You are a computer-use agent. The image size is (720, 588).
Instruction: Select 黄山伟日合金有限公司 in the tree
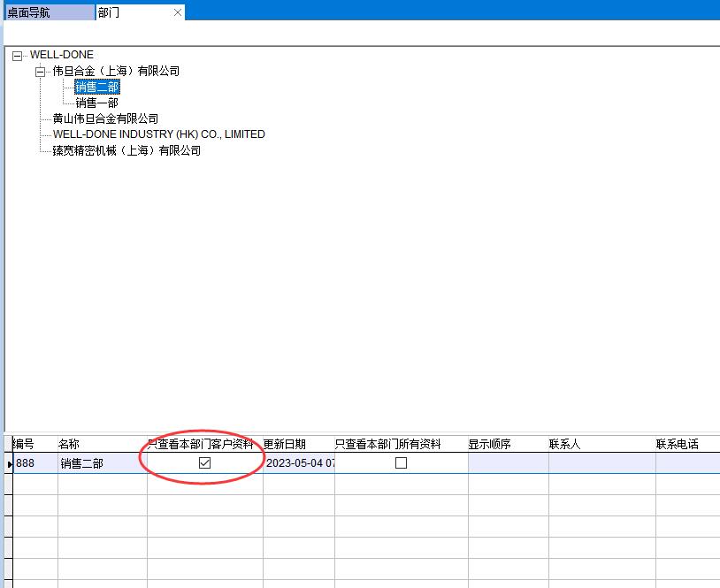coord(105,118)
